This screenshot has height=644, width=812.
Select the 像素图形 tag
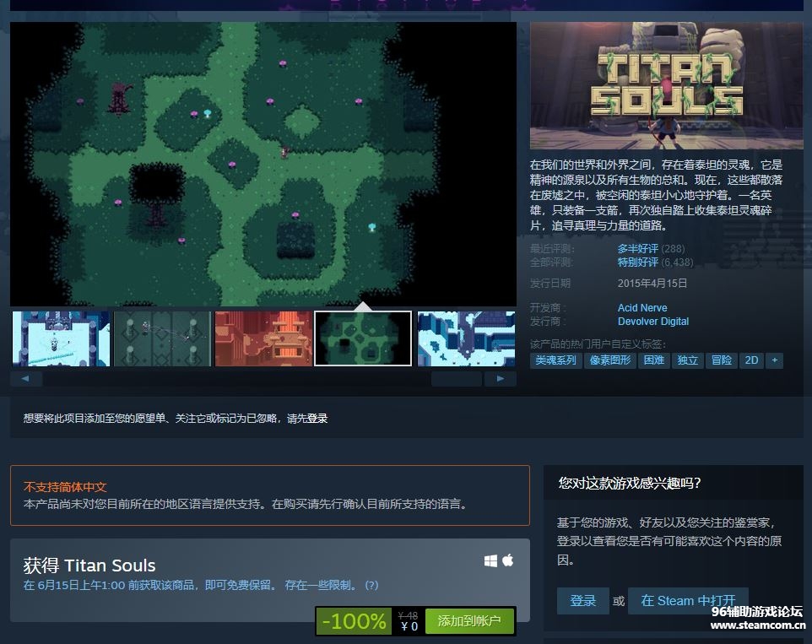pos(609,360)
